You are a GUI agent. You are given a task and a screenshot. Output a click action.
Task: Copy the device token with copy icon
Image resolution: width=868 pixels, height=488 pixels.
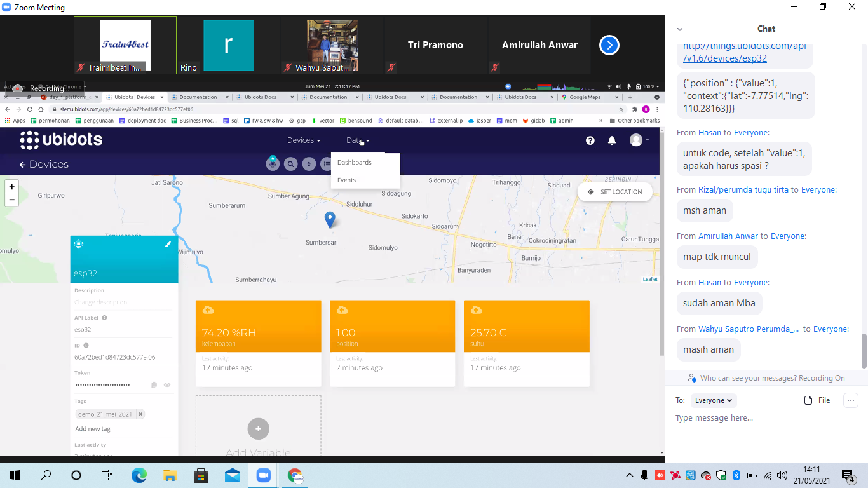(154, 385)
